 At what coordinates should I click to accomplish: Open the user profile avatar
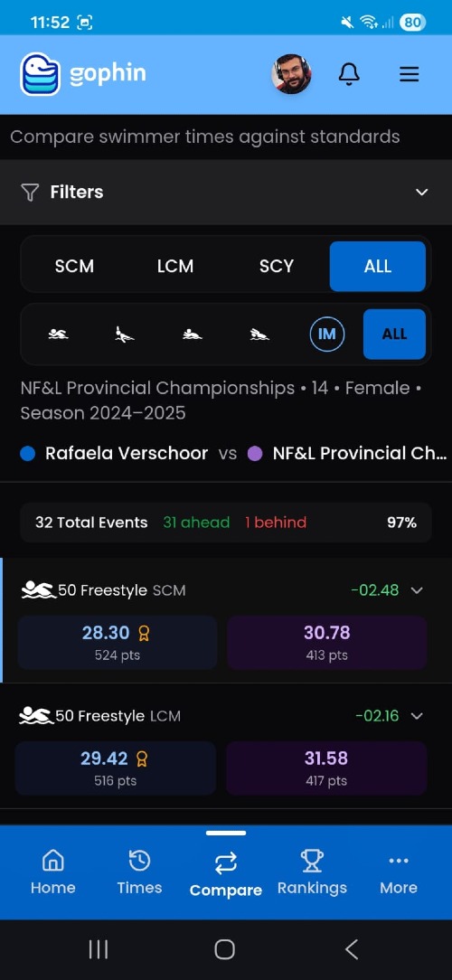[291, 74]
